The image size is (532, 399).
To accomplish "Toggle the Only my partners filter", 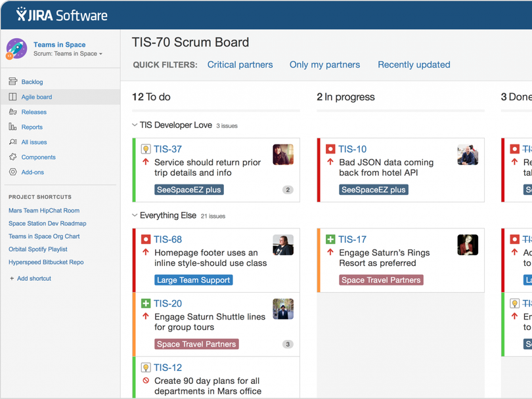I will point(324,65).
